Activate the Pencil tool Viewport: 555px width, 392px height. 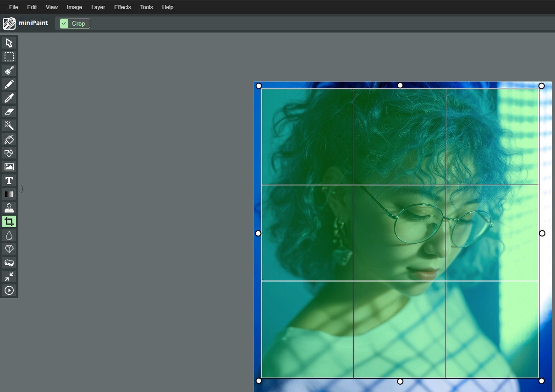(9, 84)
